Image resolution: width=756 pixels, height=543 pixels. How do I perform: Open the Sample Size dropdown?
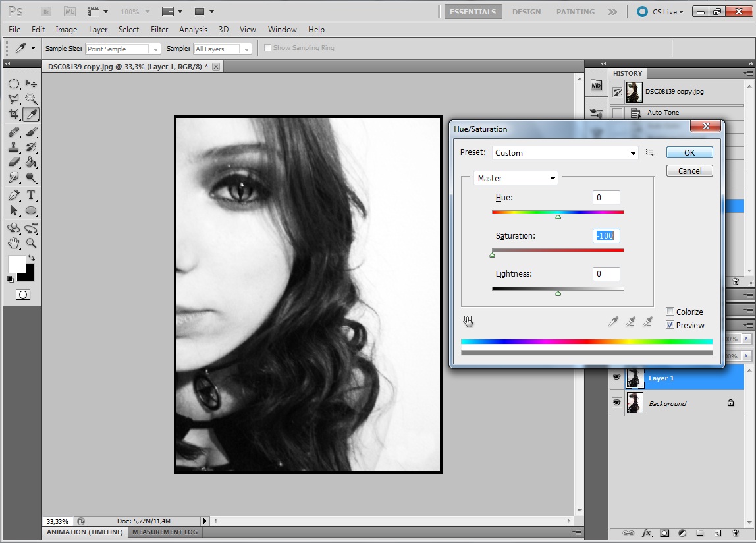(x=123, y=49)
